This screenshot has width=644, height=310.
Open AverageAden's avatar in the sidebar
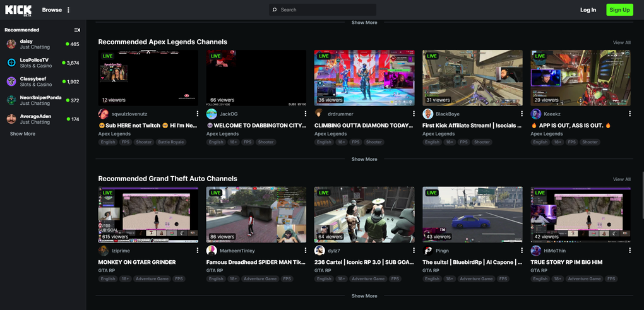pyautogui.click(x=11, y=119)
